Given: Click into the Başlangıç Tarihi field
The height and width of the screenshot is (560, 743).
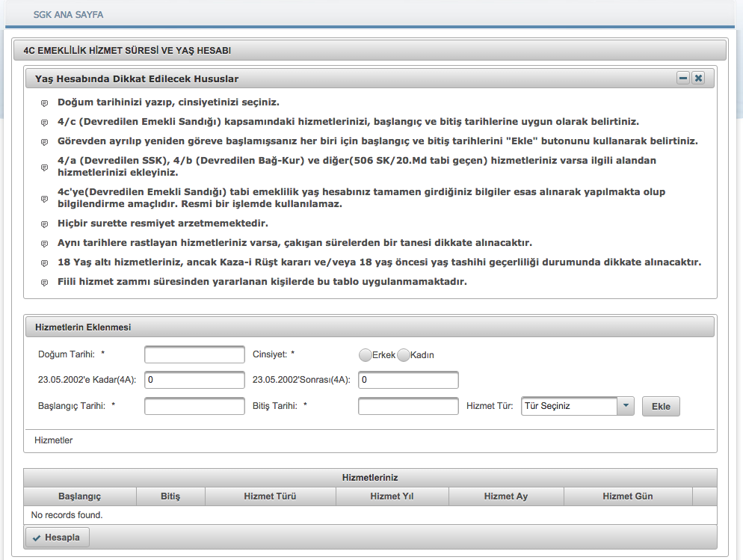Looking at the screenshot, I should (x=194, y=406).
